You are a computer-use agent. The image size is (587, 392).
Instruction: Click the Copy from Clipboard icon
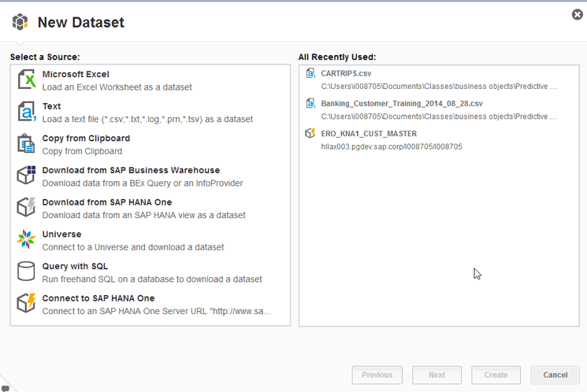click(27, 144)
